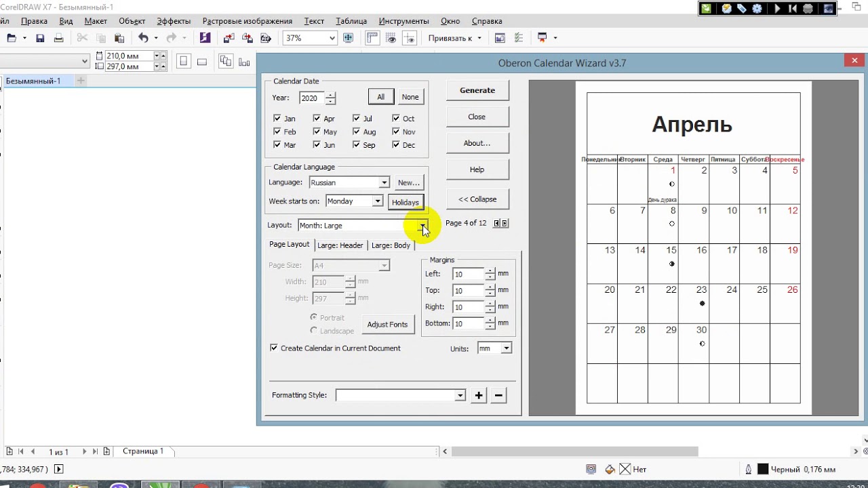Click the Holidays button
The height and width of the screenshot is (488, 868).
406,202
